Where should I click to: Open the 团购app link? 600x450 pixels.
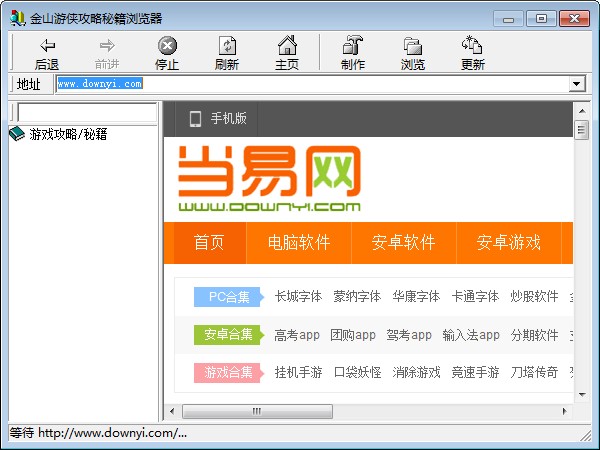pos(353,335)
